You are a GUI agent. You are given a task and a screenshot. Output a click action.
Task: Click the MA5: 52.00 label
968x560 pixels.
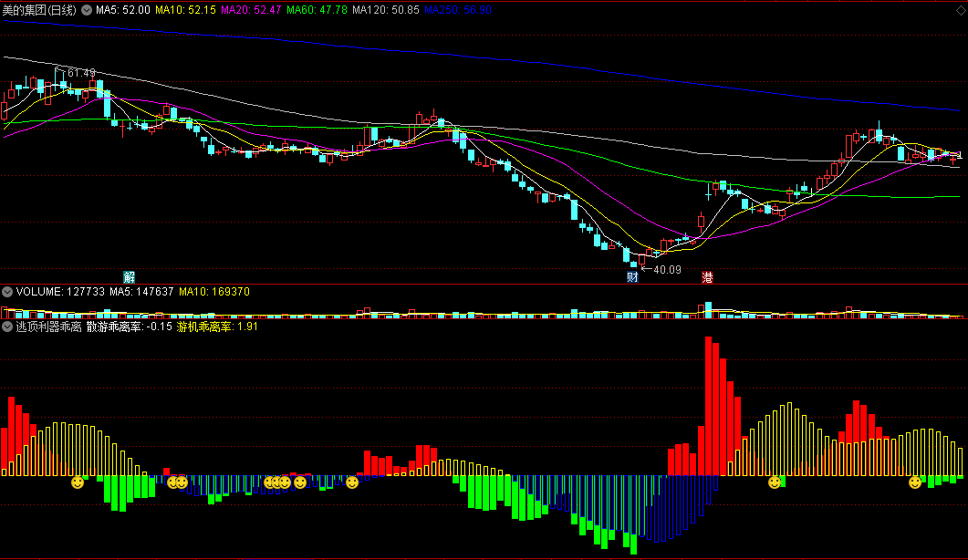coord(123,10)
